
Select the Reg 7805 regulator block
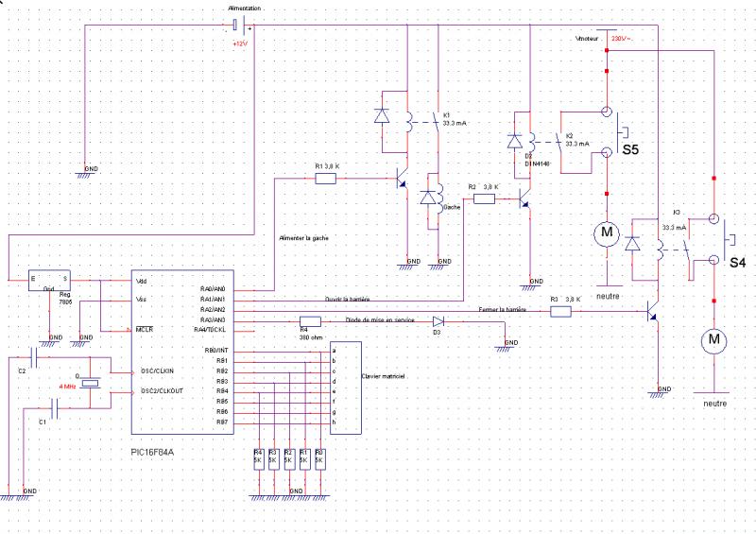click(49, 281)
